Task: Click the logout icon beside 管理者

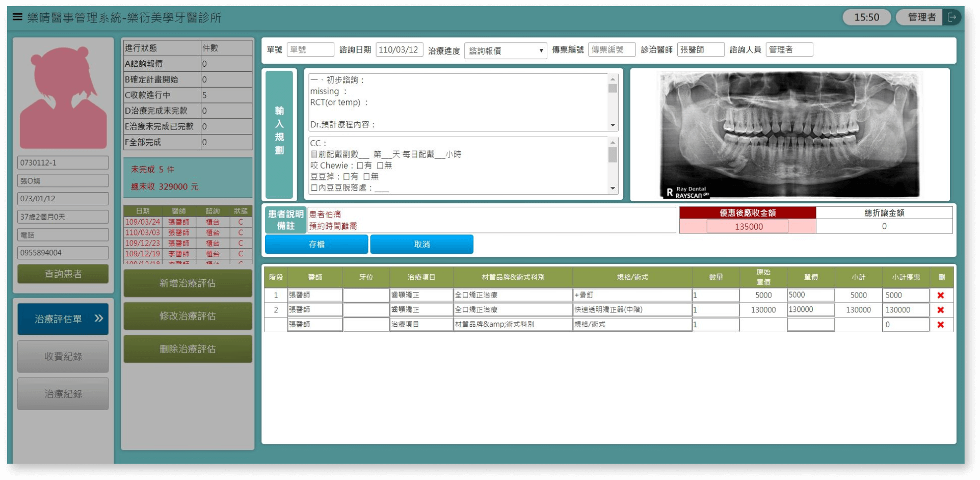Action: tap(951, 17)
